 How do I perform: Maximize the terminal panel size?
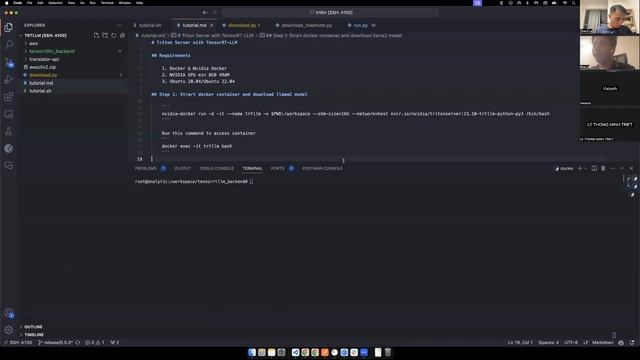622,168
